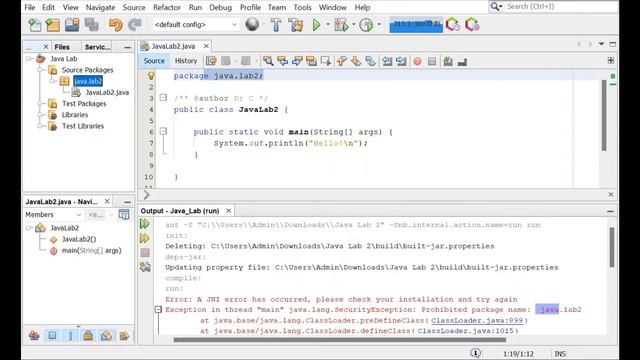Screen dimensions: 640x360
Task: Toggle Fully Qualified Names filter in Navigator
Action: pos(124,336)
